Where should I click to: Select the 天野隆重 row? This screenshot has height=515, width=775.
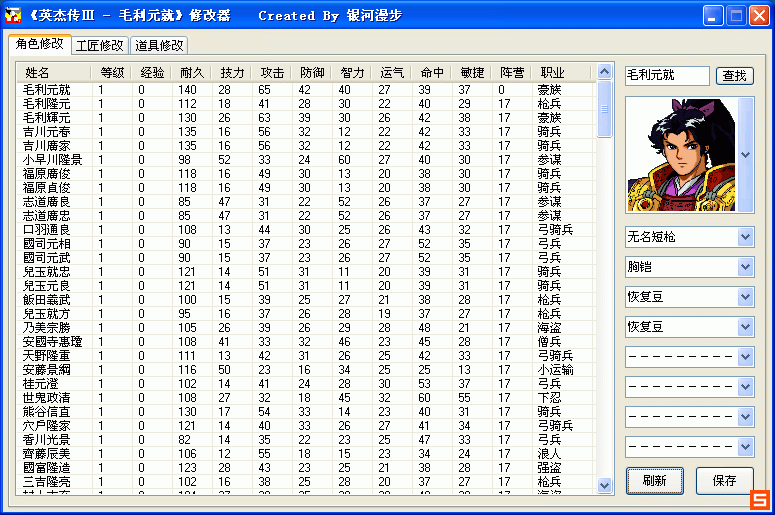(x=306, y=356)
